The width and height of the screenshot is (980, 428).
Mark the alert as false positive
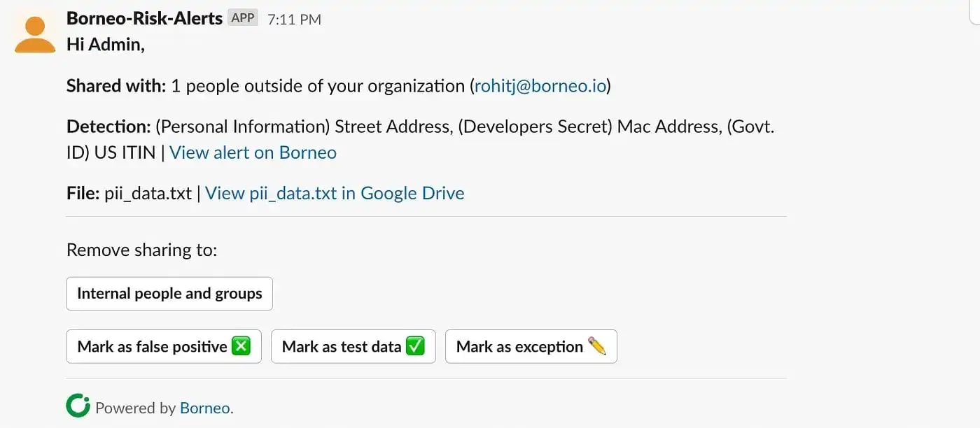click(x=164, y=346)
